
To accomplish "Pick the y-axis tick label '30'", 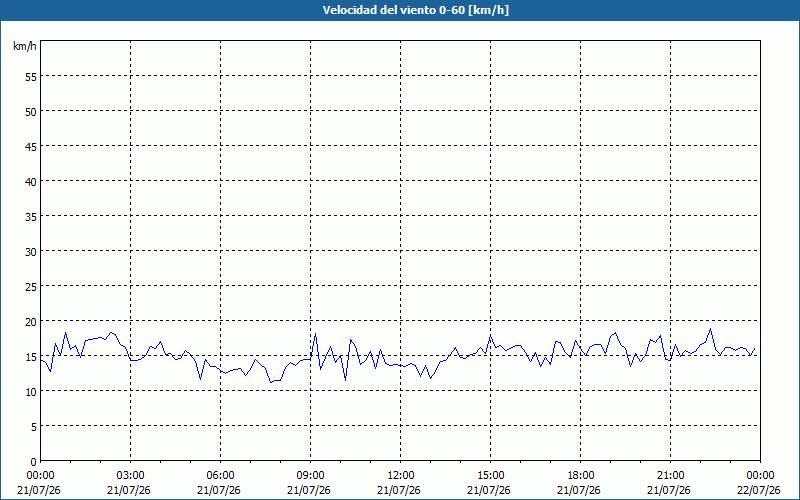I will 31,252.
